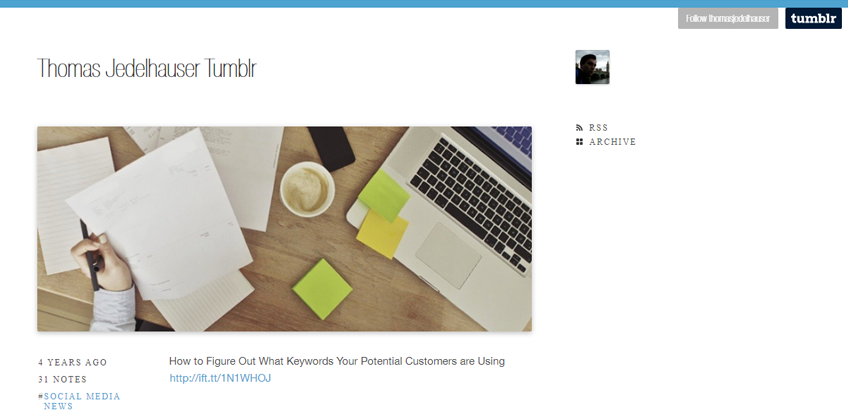The image size is (848, 418).
Task: Click the Archive grid icon
Action: click(579, 142)
